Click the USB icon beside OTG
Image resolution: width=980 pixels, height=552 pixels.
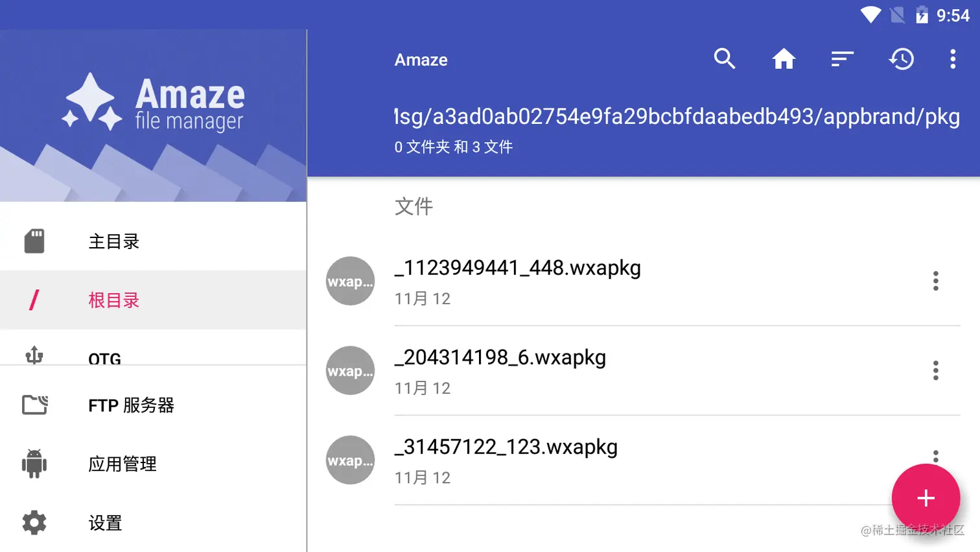click(34, 355)
